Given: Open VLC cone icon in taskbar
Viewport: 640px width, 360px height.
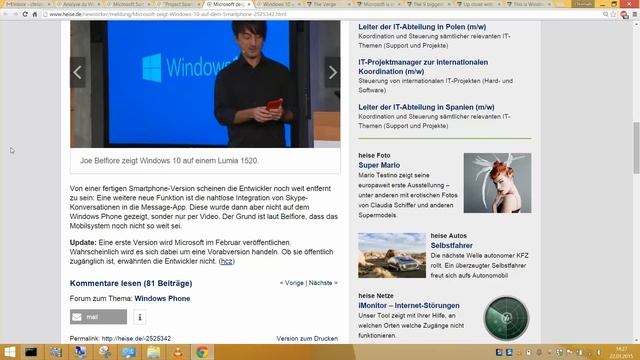Looking at the screenshot, I should [x=178, y=352].
